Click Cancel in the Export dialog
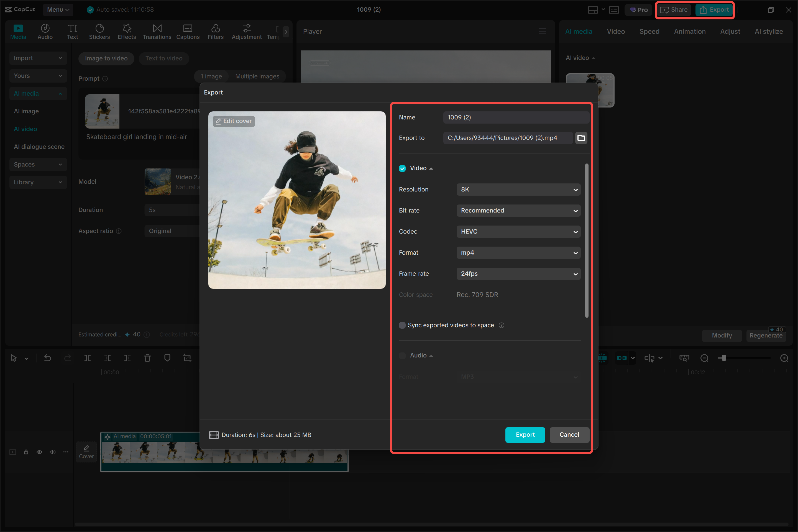This screenshot has width=798, height=532. 569,435
